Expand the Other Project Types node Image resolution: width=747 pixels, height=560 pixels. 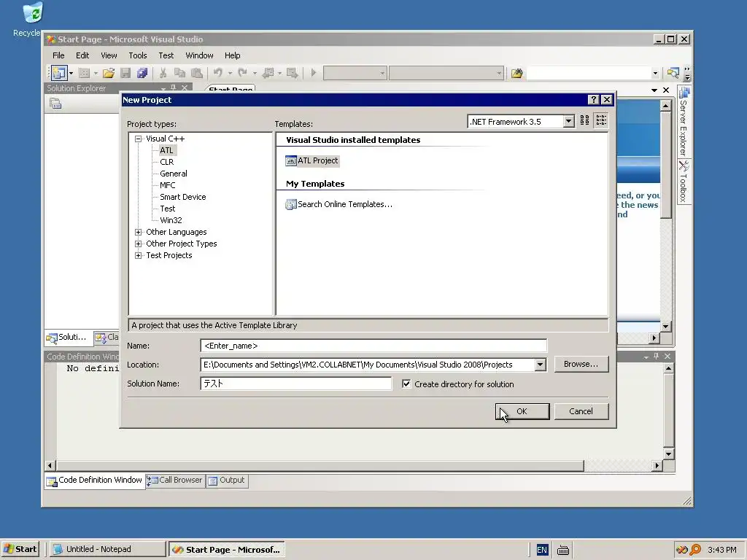[138, 244]
